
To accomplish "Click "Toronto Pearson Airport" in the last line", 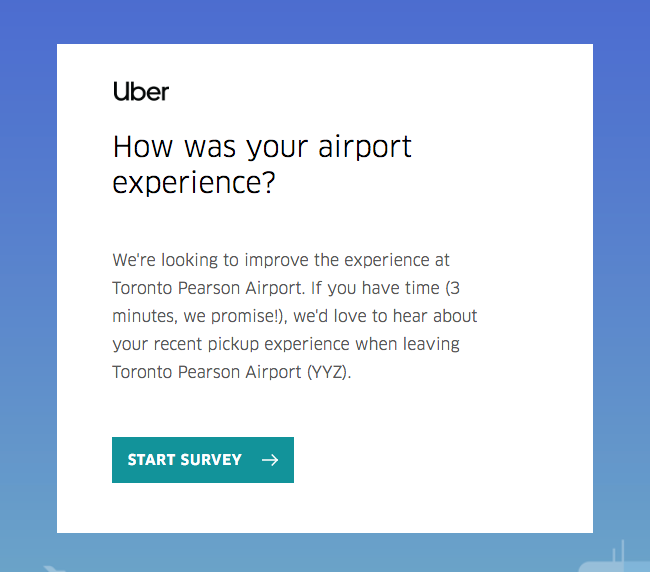I will click(x=206, y=372).
